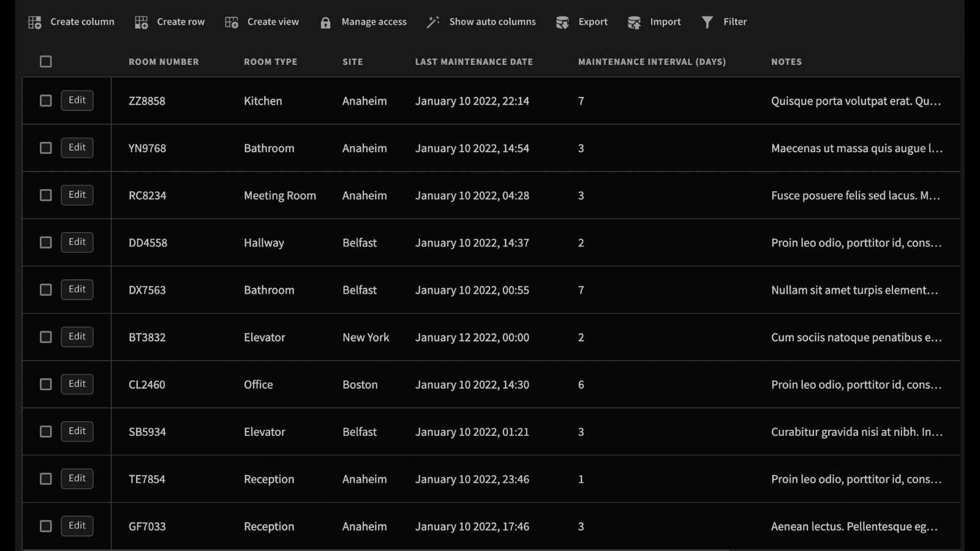Click Edit on the YN9768 row
The height and width of the screenshot is (551, 980).
(77, 148)
